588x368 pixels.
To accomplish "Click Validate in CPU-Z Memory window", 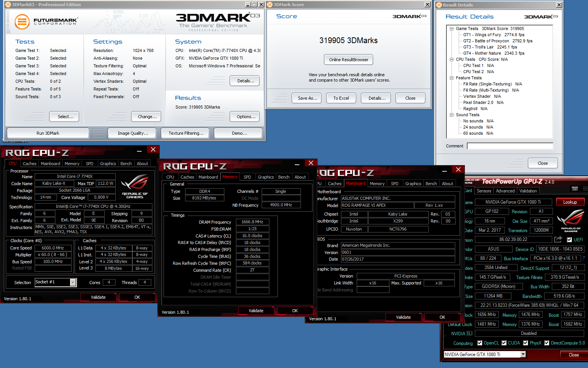I will pos(256,311).
